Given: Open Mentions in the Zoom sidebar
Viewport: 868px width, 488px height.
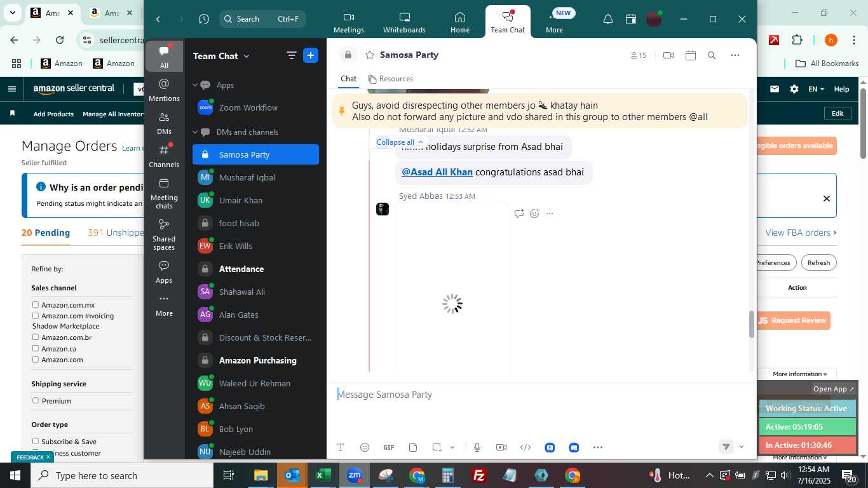Looking at the screenshot, I should pos(164,90).
